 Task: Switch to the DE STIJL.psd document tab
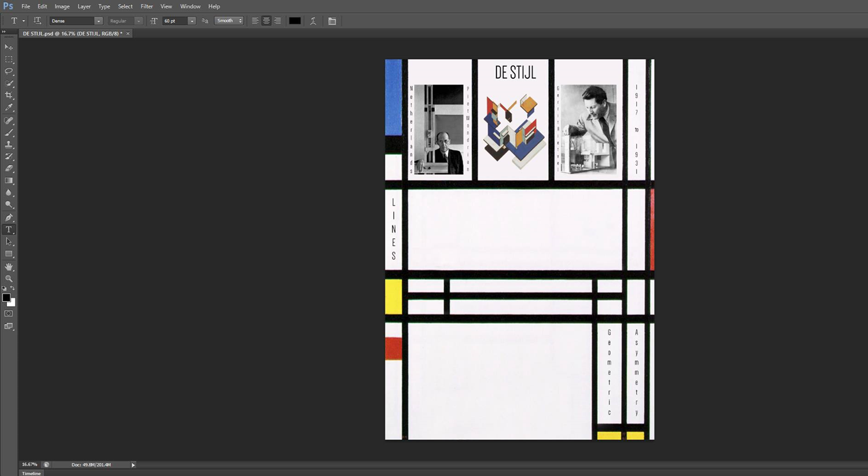[x=72, y=33]
